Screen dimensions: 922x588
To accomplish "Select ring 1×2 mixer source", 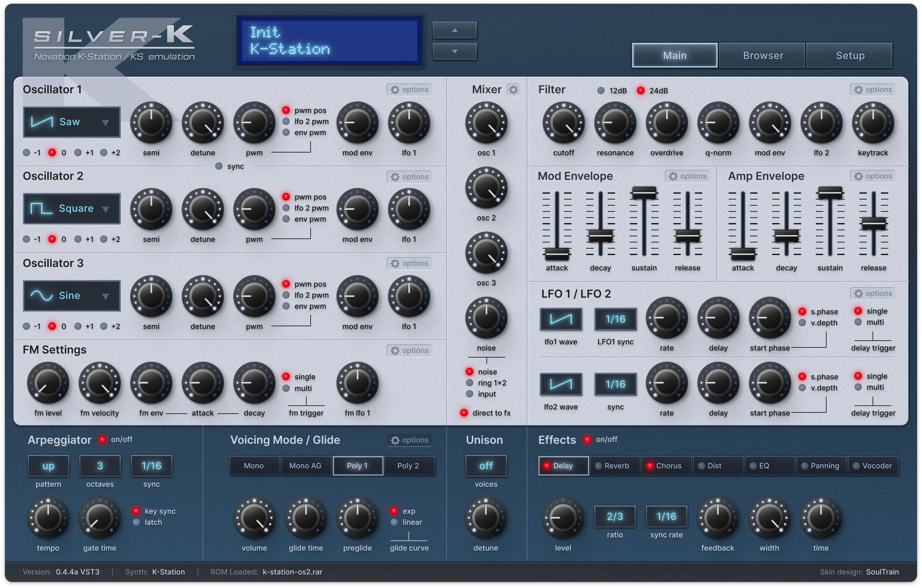I will point(469,383).
